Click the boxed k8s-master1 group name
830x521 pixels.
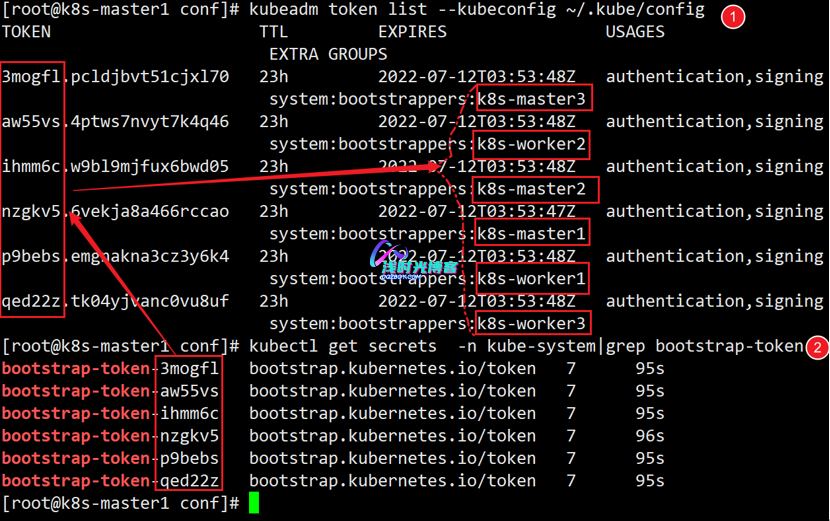[531, 234]
